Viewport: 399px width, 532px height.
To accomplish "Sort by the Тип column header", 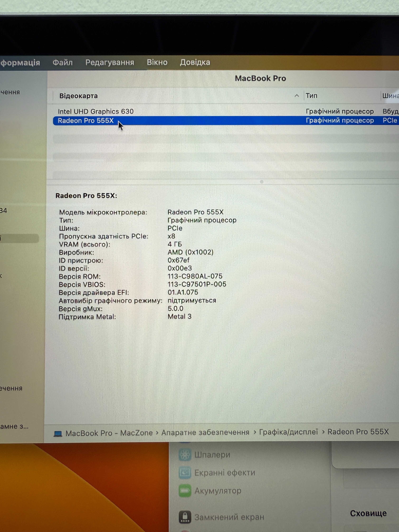I will click(312, 96).
